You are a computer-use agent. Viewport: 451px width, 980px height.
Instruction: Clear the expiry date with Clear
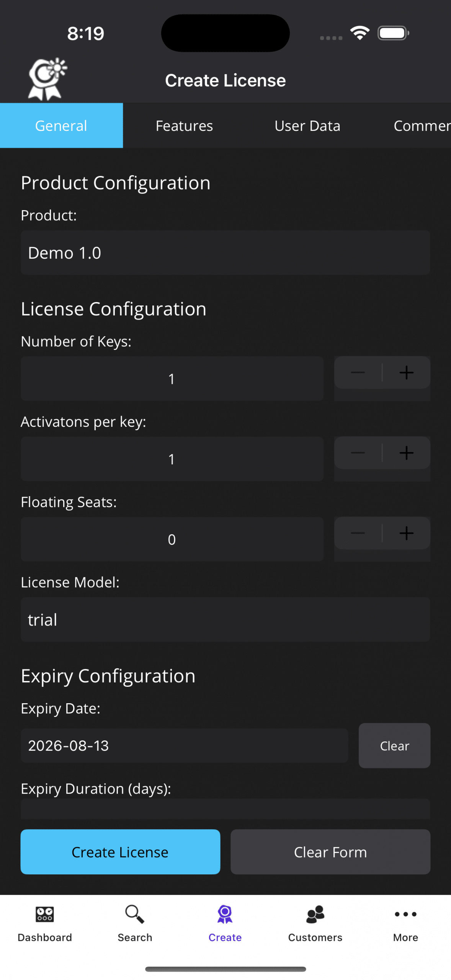(x=394, y=746)
